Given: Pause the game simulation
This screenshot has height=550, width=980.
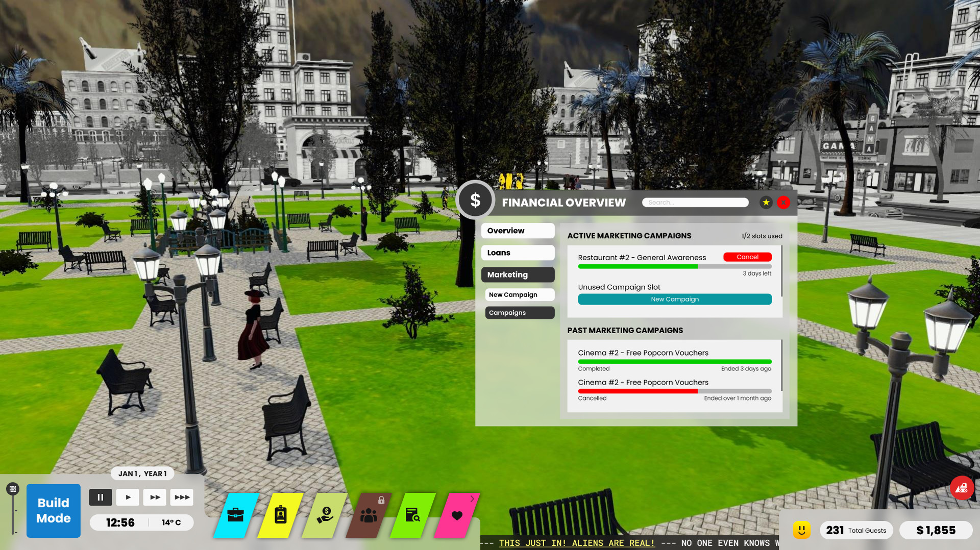Looking at the screenshot, I should [x=101, y=497].
